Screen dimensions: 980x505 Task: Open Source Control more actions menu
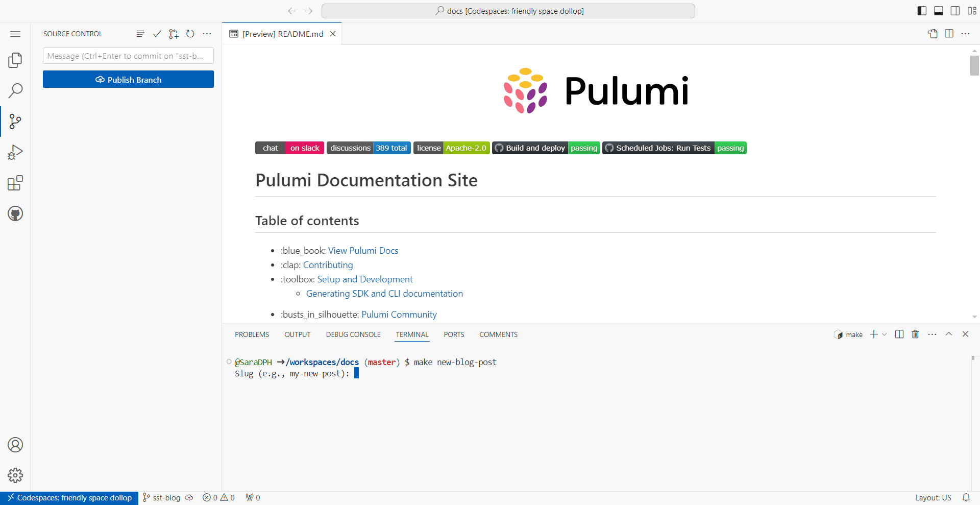pyautogui.click(x=207, y=34)
